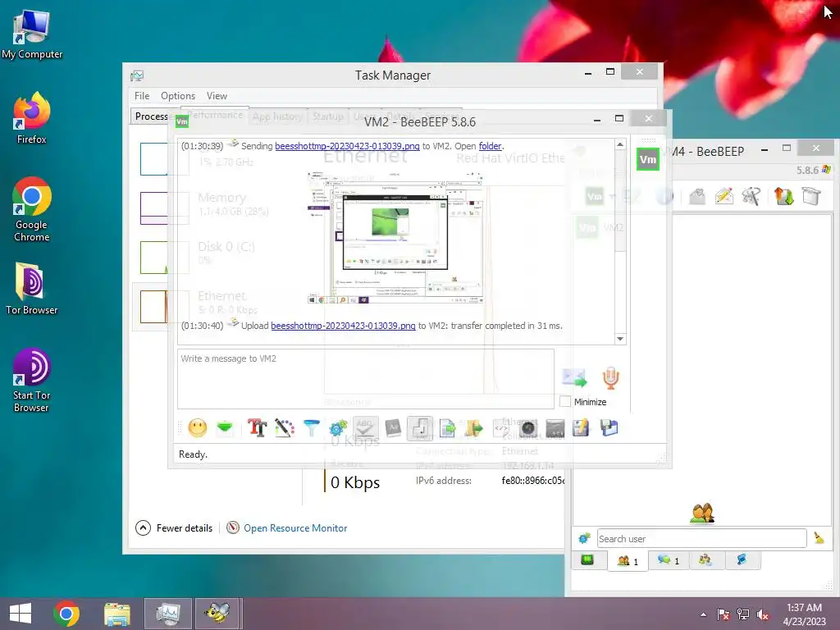Click the Firefox desktop shortcut

pyautogui.click(x=32, y=118)
